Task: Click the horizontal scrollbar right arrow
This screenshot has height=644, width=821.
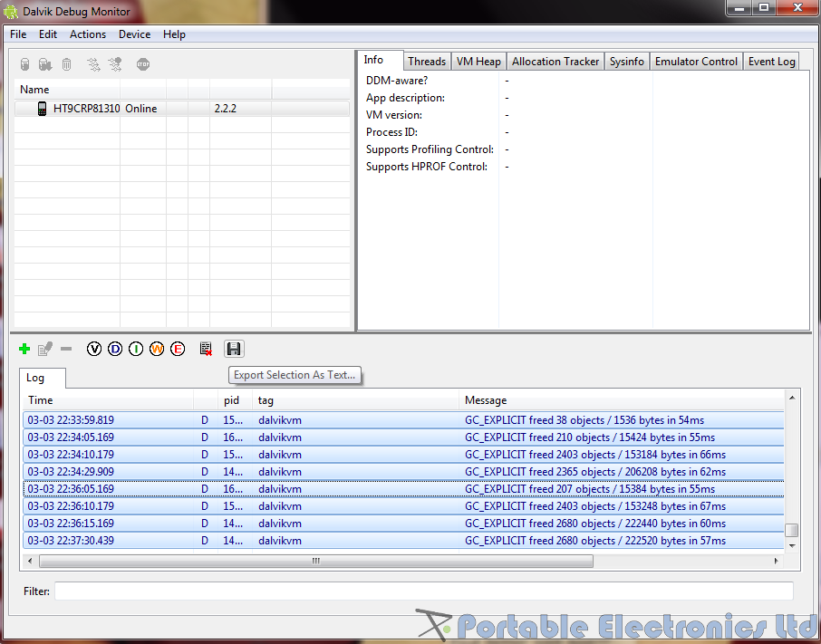Action: pos(776,561)
